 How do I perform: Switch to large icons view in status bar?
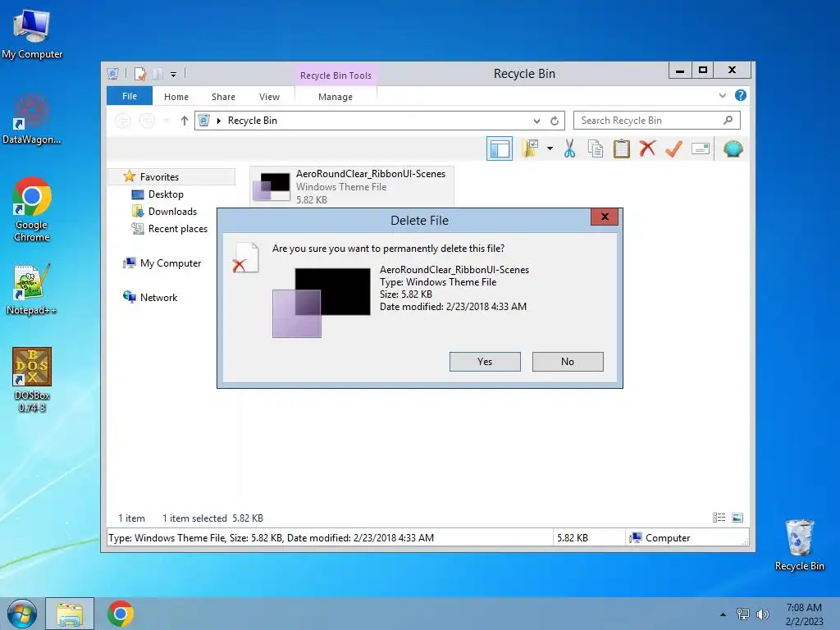[x=737, y=518]
